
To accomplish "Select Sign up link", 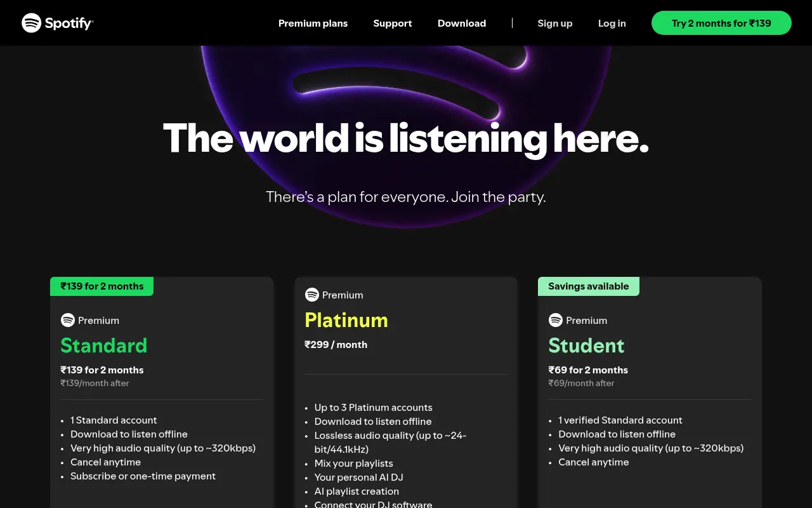I will coord(555,23).
